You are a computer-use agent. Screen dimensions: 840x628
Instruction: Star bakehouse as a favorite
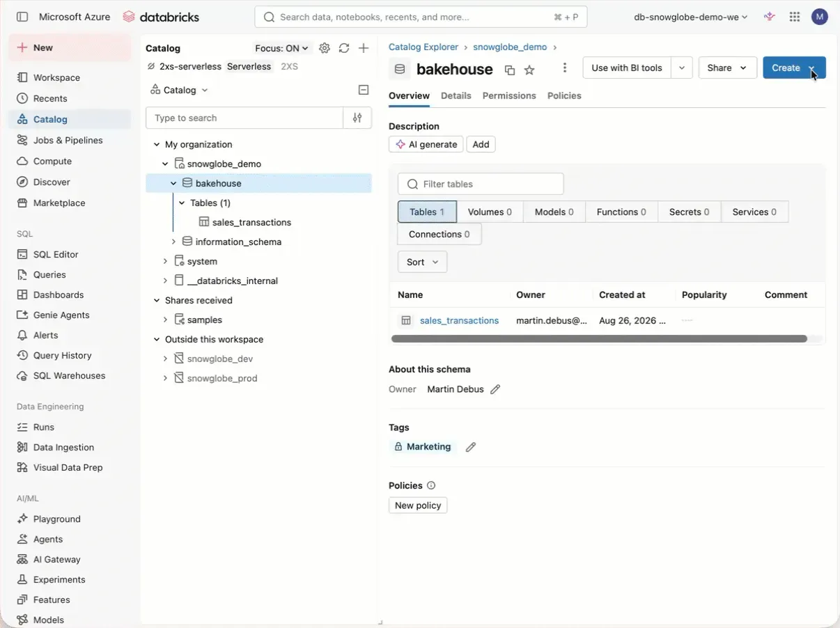(x=529, y=70)
